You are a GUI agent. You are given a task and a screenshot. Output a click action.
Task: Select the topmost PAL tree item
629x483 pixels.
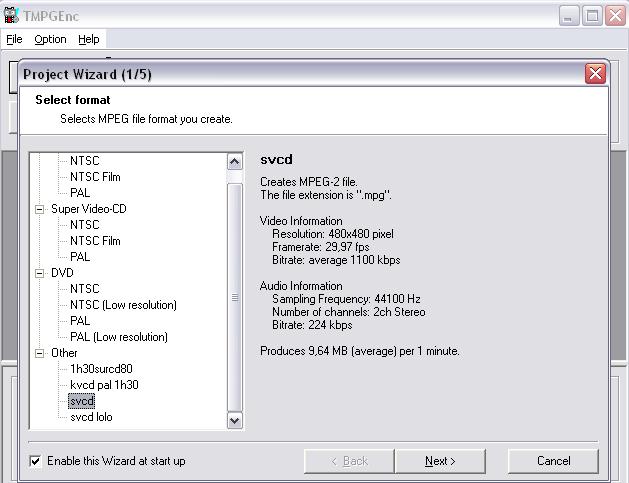80,193
